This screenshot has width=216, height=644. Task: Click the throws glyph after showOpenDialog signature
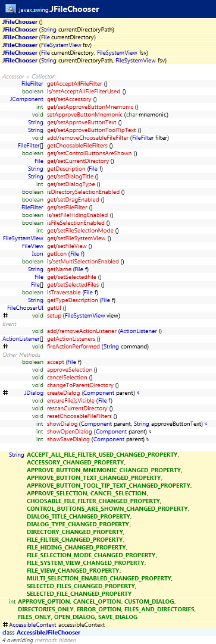(150, 432)
